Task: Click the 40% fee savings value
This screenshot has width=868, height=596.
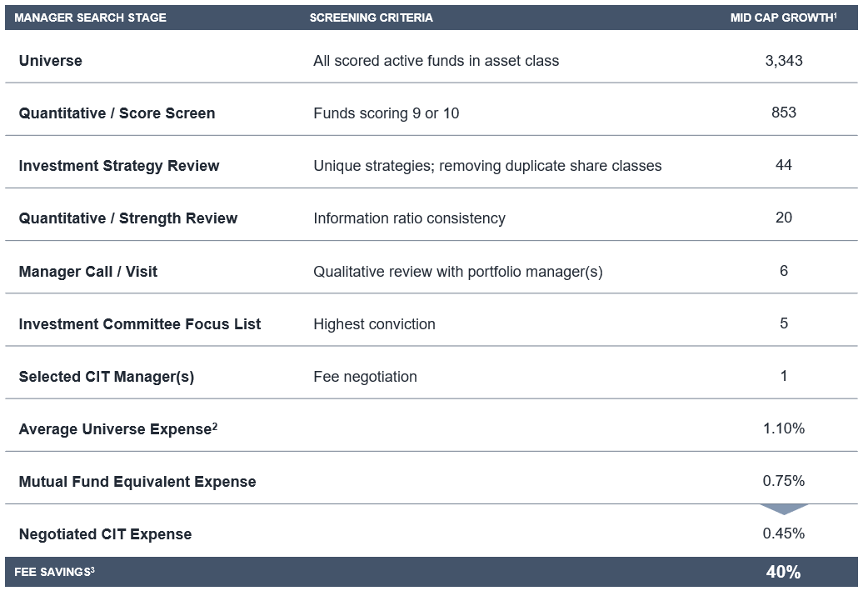Action: pos(783,572)
